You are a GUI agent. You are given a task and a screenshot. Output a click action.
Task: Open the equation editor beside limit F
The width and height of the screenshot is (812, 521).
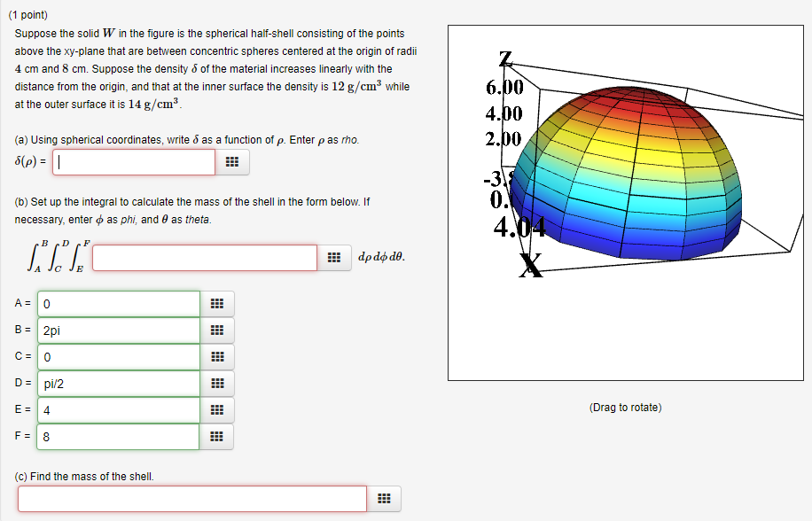tap(217, 437)
